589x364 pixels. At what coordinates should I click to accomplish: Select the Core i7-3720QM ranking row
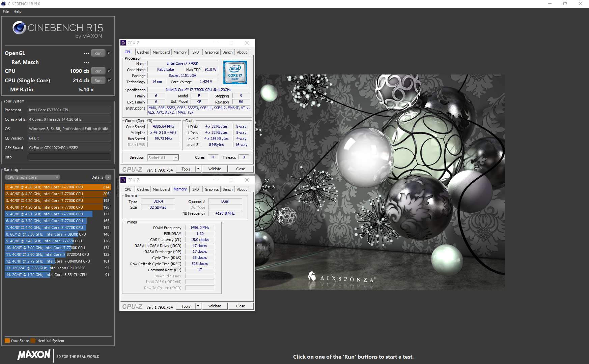pos(58,254)
